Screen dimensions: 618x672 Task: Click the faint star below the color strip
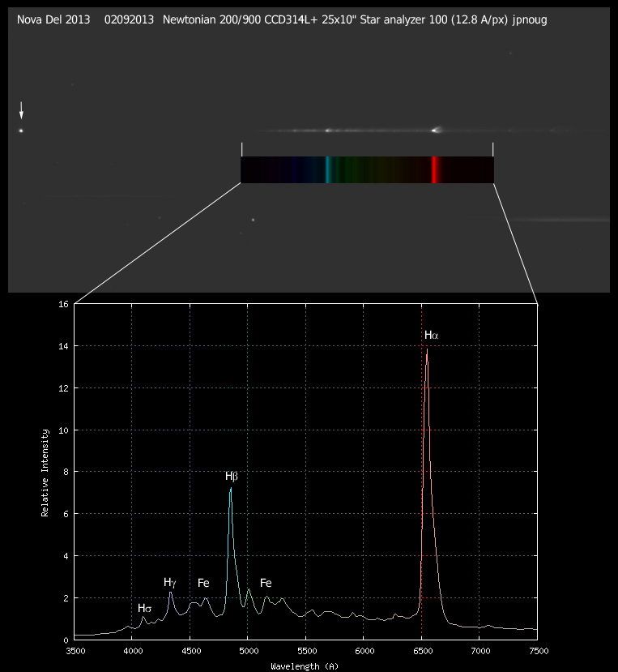tap(253, 220)
